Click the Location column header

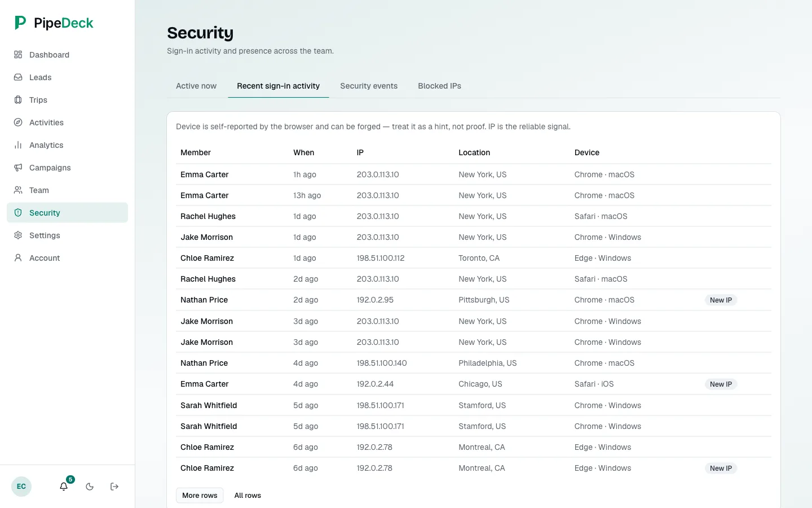tap(474, 152)
